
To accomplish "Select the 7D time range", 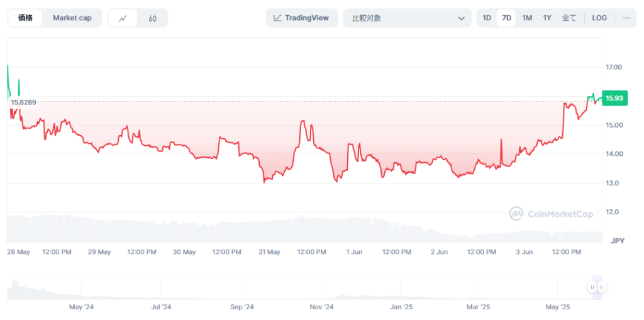I will point(506,18).
